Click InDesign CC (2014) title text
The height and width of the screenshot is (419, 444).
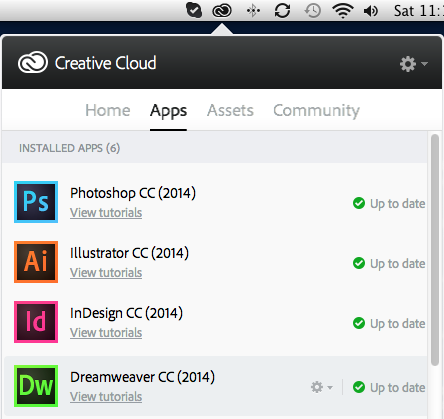click(126, 313)
